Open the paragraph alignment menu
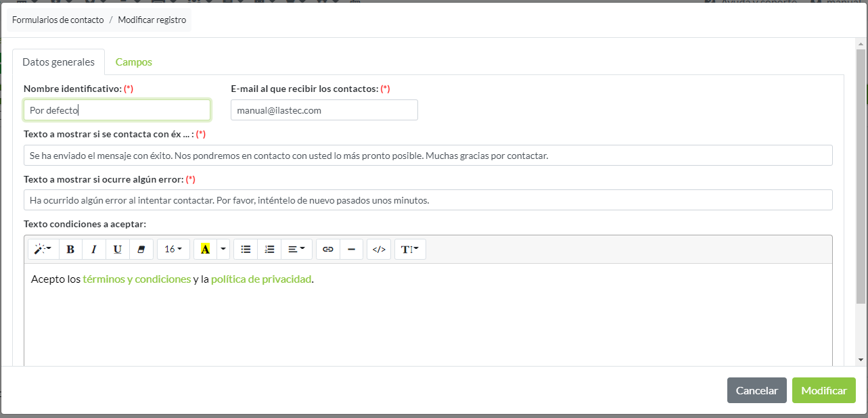 [296, 250]
